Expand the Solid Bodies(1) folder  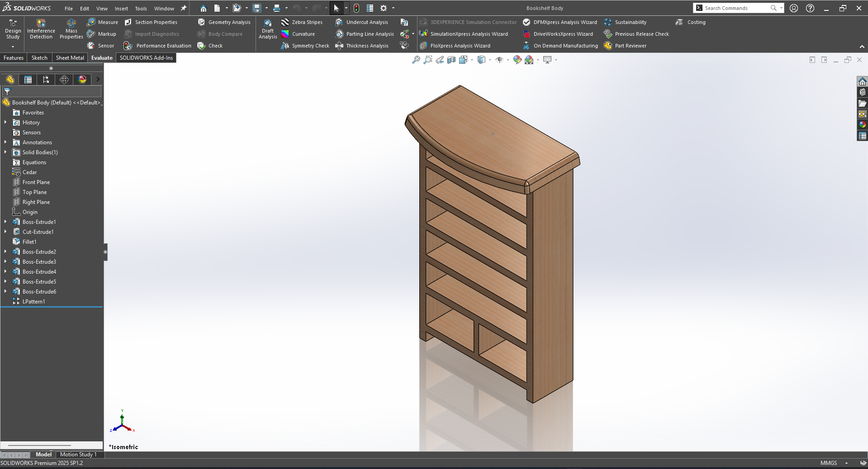[5, 152]
